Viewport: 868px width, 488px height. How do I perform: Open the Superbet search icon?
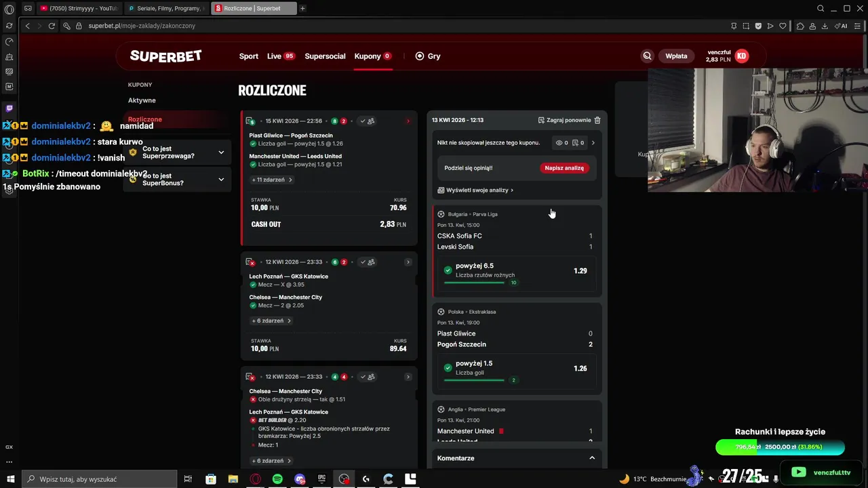647,56
